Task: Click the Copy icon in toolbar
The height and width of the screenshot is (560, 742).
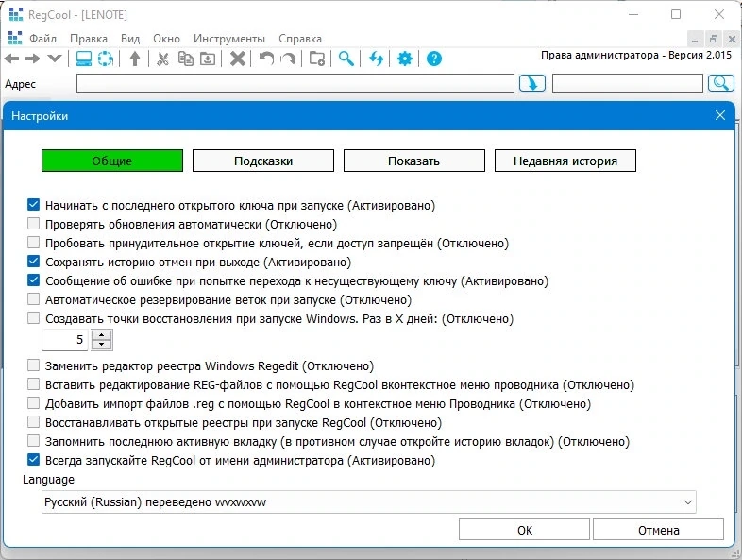Action: [185, 59]
